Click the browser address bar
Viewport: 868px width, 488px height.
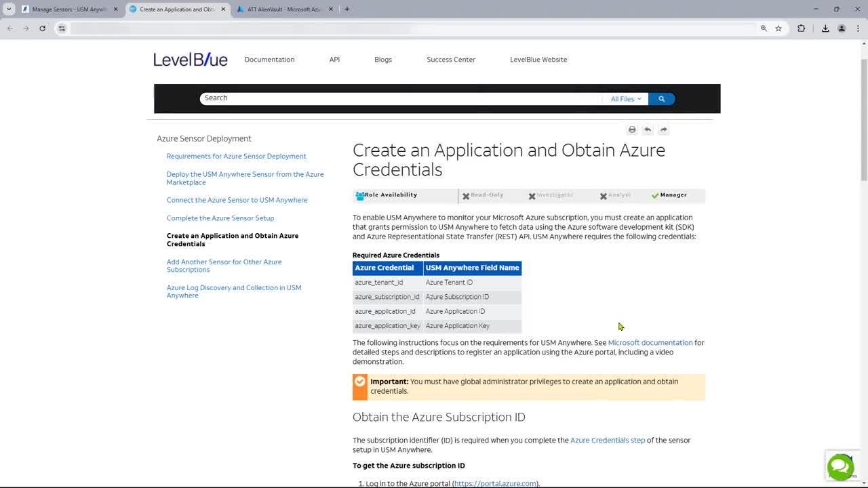[414, 28]
